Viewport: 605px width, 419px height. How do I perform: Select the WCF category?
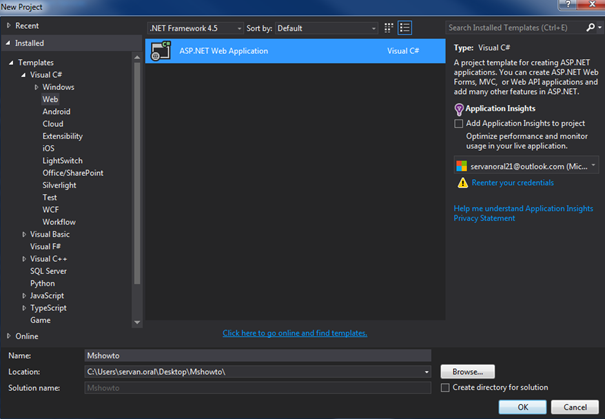(51, 210)
